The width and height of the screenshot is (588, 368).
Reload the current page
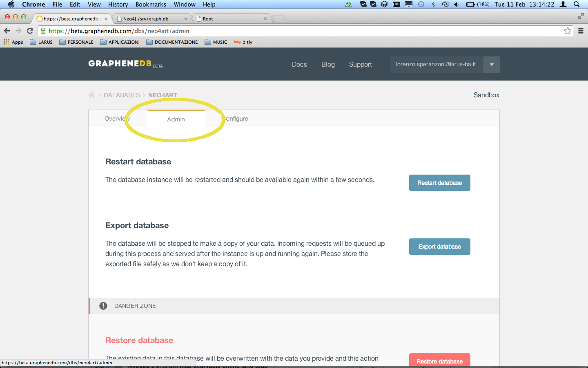tap(30, 31)
